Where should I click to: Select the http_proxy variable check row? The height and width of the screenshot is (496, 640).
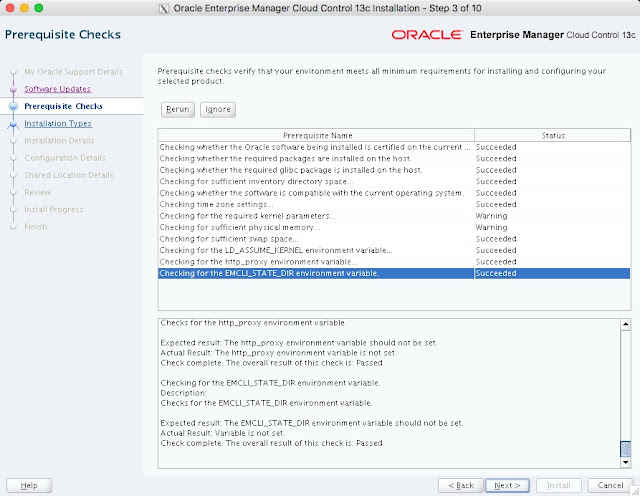(x=394, y=261)
